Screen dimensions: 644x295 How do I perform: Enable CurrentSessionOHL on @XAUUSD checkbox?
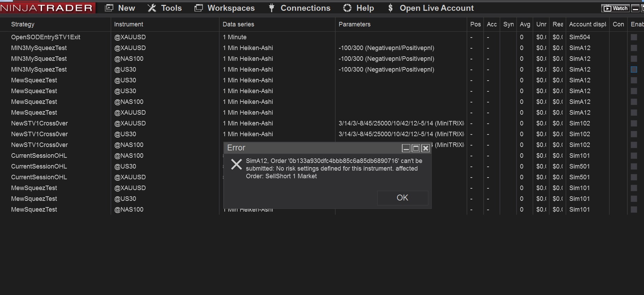(x=634, y=177)
